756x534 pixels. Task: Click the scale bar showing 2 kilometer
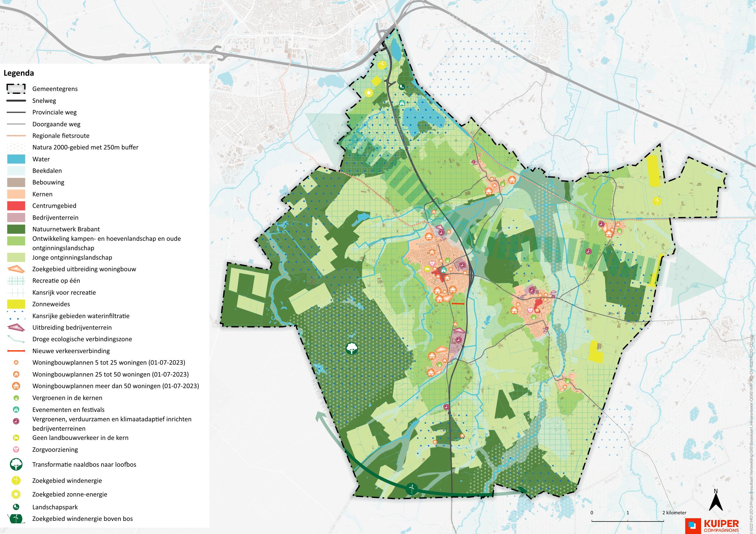pyautogui.click(x=628, y=521)
